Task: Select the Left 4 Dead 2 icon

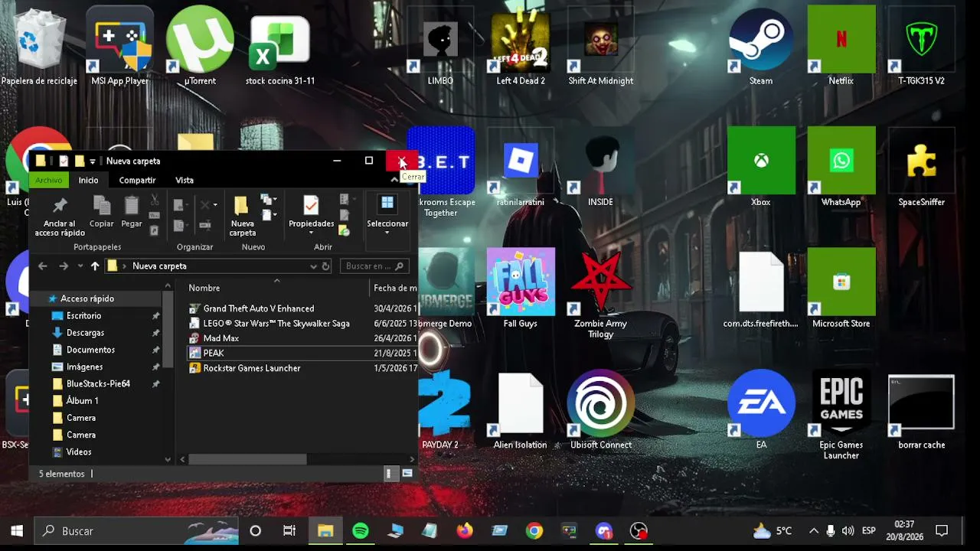Action: click(521, 46)
